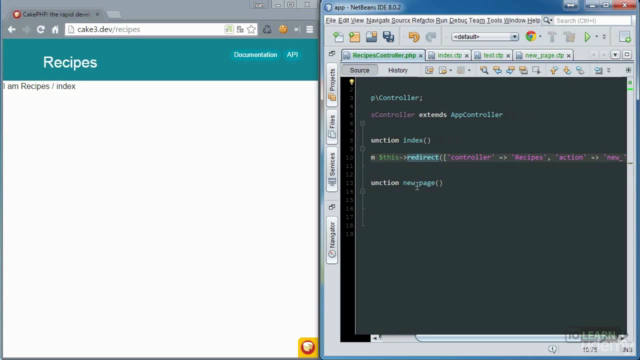
Task: Switch to the index.ctp tab
Action: [449, 55]
